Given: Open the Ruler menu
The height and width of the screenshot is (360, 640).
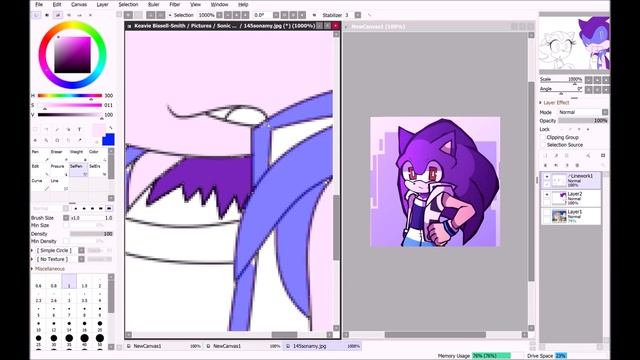Looking at the screenshot, I should coord(153,4).
